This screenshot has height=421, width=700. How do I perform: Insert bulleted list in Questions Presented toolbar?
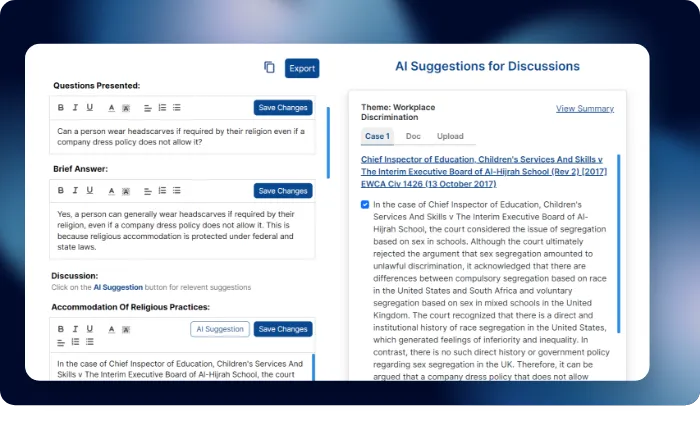tap(177, 108)
